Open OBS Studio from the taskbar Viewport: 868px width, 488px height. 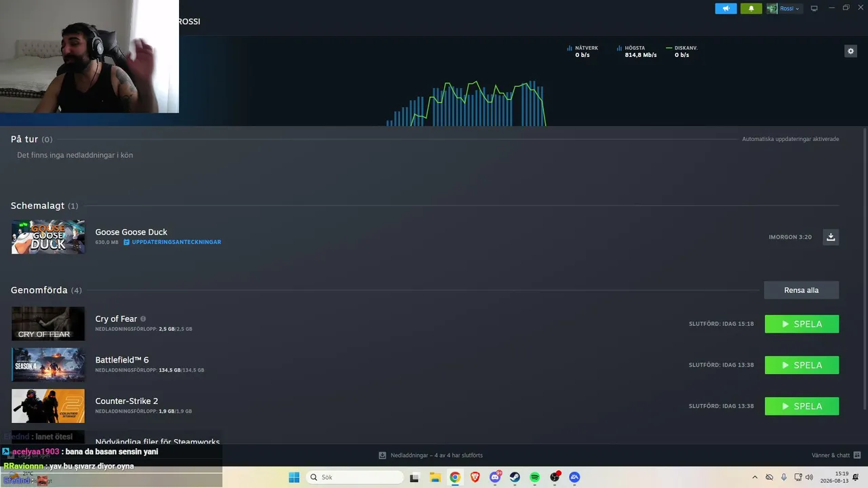(555, 477)
